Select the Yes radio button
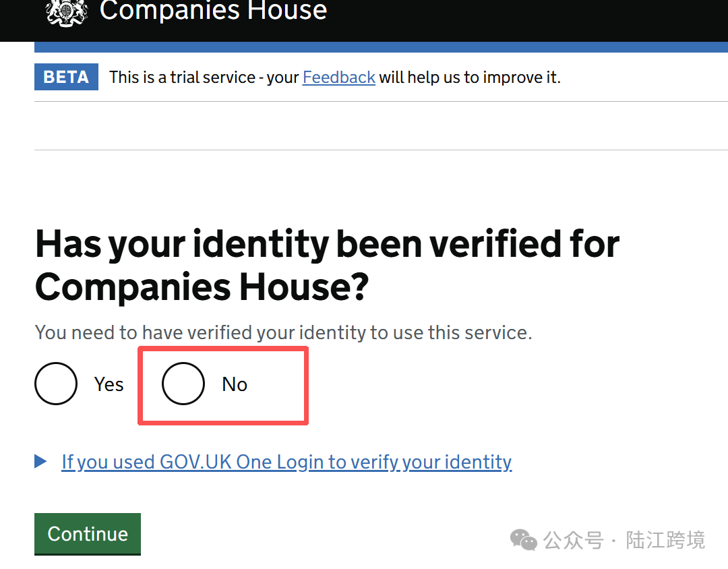The image size is (728, 569). tap(56, 384)
